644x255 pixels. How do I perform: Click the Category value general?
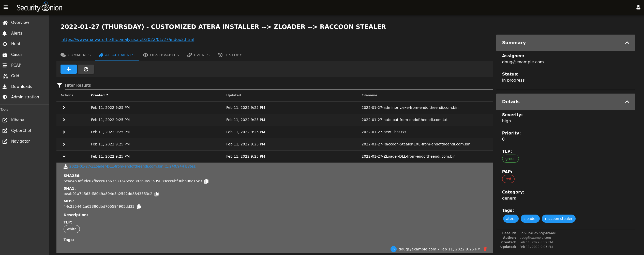[x=510, y=198]
